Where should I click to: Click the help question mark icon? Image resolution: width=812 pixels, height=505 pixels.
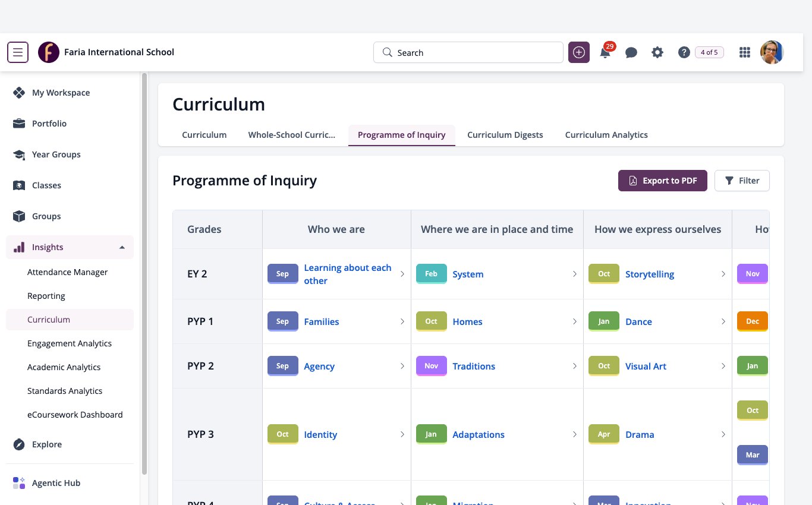[x=684, y=52]
